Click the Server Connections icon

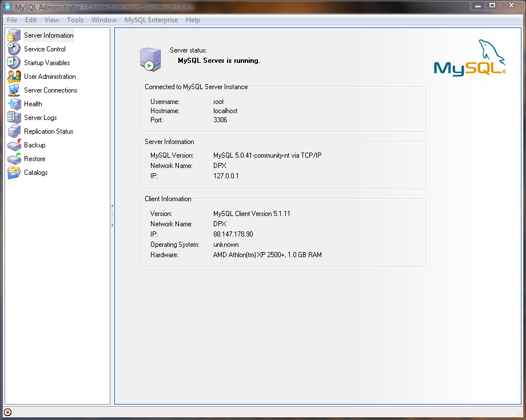click(x=14, y=90)
